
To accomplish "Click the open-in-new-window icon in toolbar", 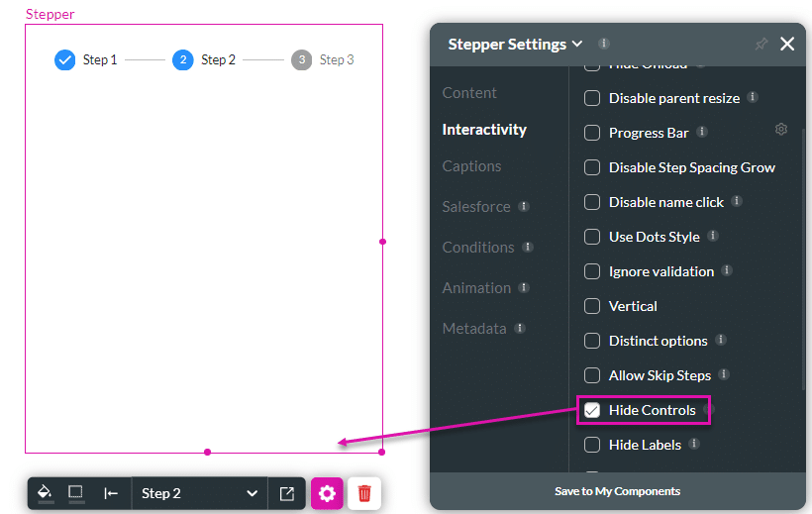I will tap(287, 494).
